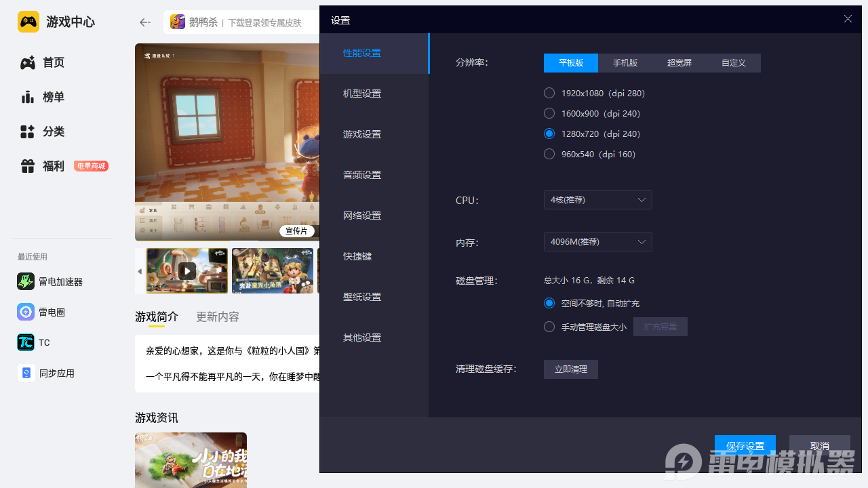Screen dimensions: 868x488
Task: Open the 福利 gift page
Action: click(x=42, y=166)
